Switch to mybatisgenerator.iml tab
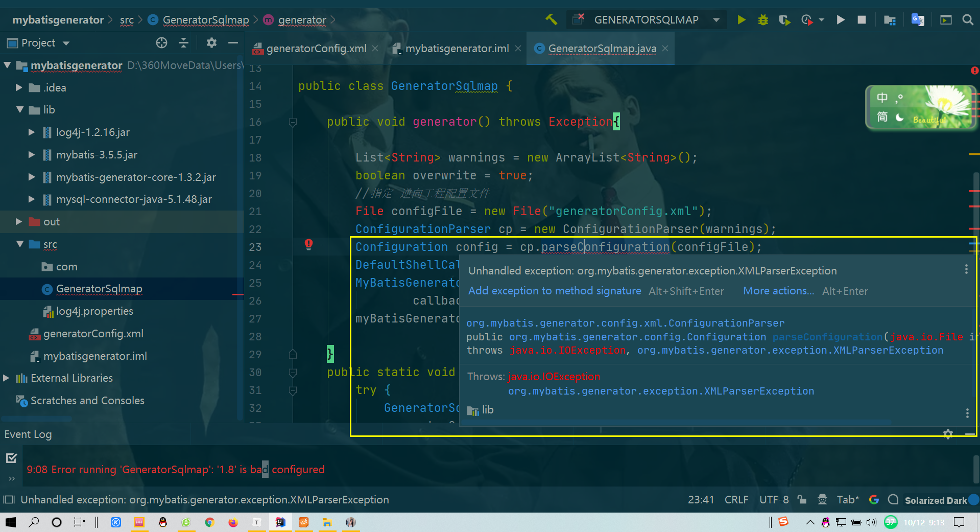 (x=458, y=49)
